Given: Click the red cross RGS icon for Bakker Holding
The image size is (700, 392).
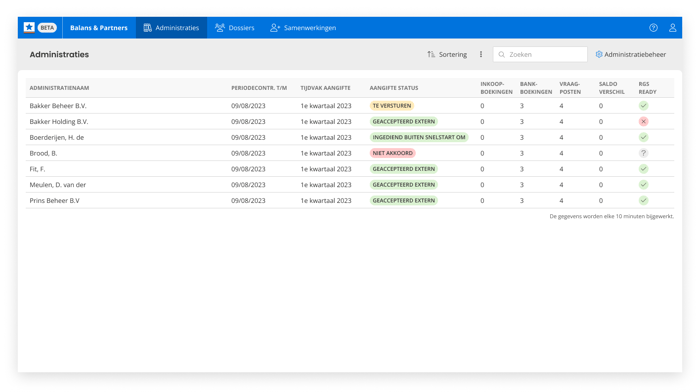Looking at the screenshot, I should (643, 121).
